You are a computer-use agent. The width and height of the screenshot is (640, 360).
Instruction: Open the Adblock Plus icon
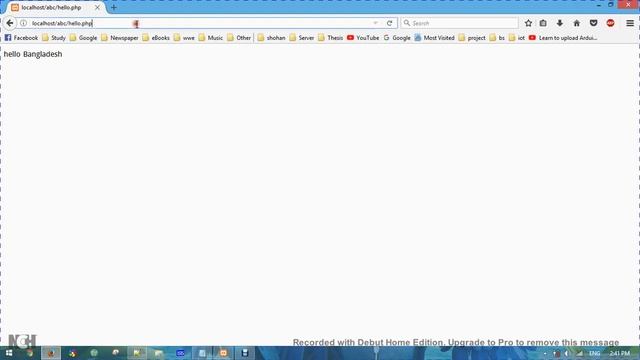pyautogui.click(x=610, y=23)
